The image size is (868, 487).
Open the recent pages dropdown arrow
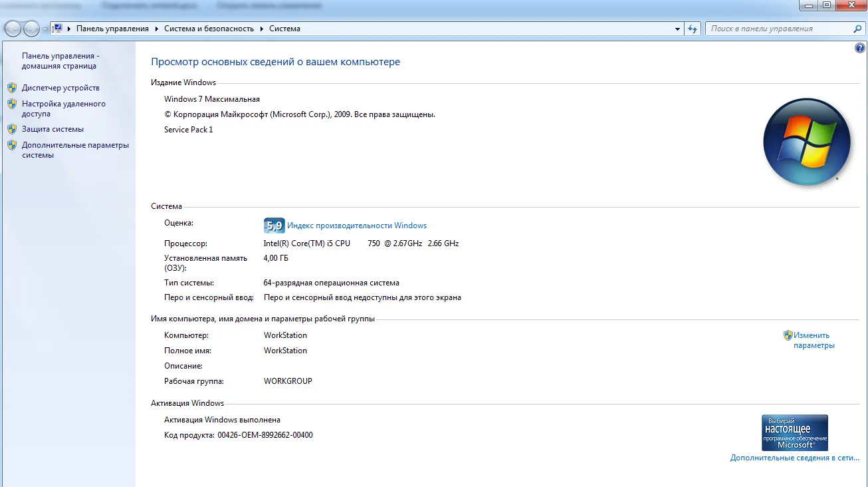coord(45,29)
